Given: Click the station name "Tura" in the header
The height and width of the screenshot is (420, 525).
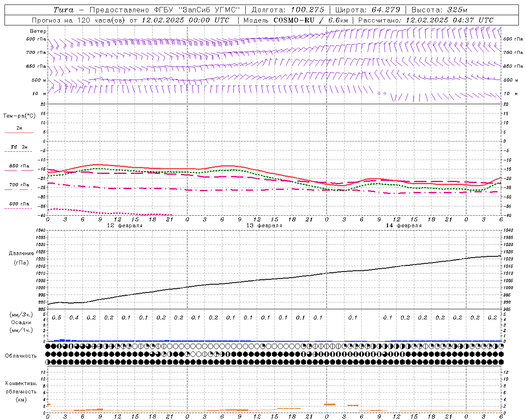Looking at the screenshot, I should (x=64, y=10).
